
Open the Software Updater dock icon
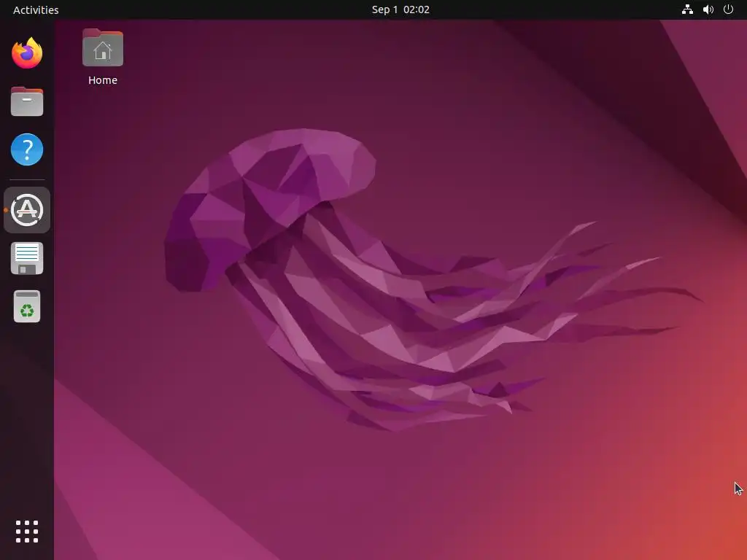click(27, 210)
